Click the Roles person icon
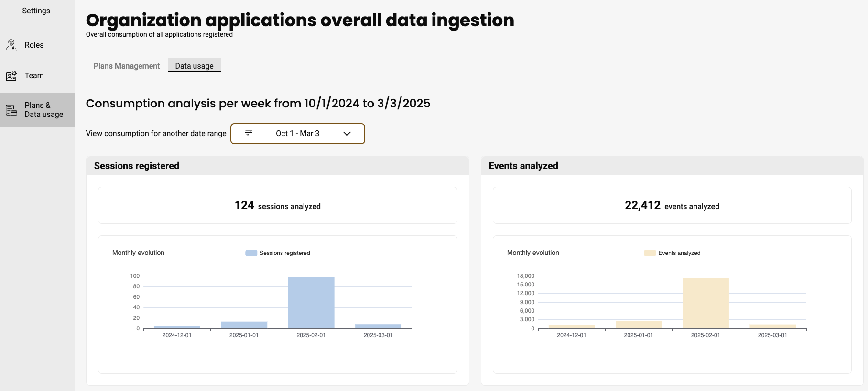 tap(11, 45)
